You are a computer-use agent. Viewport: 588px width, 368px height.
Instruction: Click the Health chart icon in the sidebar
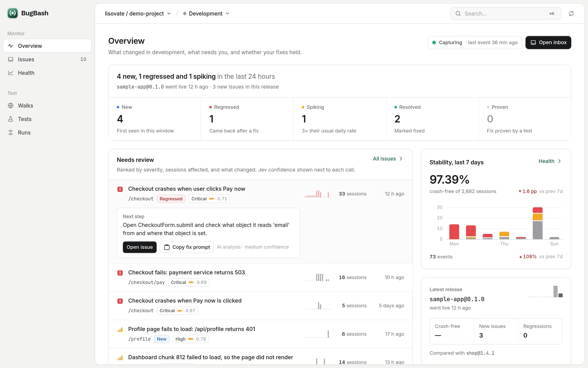pyautogui.click(x=11, y=73)
